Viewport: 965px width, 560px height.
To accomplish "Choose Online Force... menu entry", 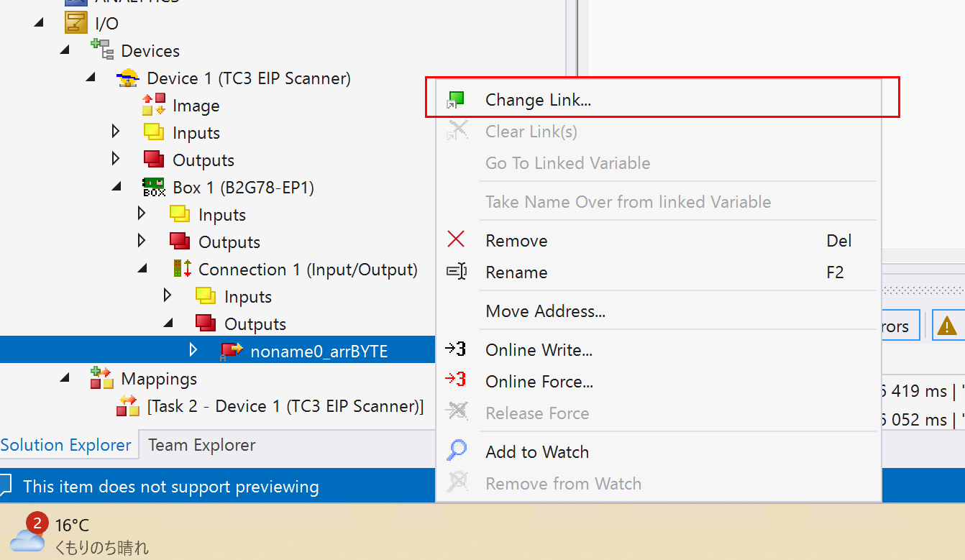I will pyautogui.click(x=539, y=382).
